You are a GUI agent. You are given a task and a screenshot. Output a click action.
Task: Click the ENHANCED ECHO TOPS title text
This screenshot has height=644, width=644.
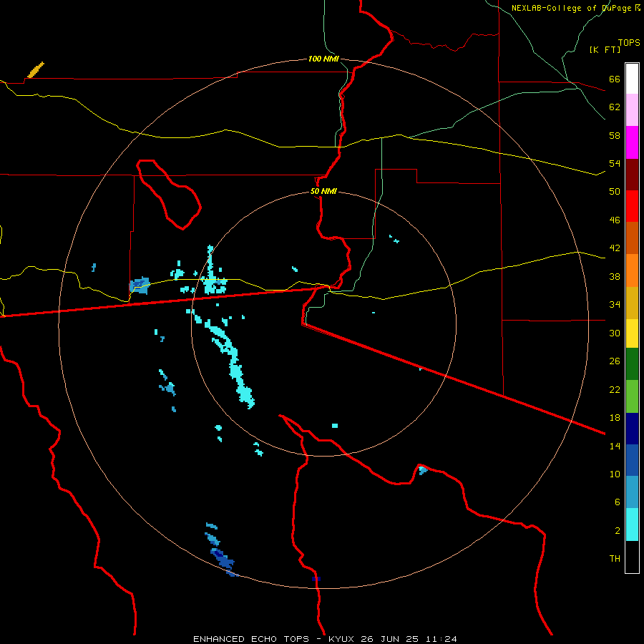(251, 639)
